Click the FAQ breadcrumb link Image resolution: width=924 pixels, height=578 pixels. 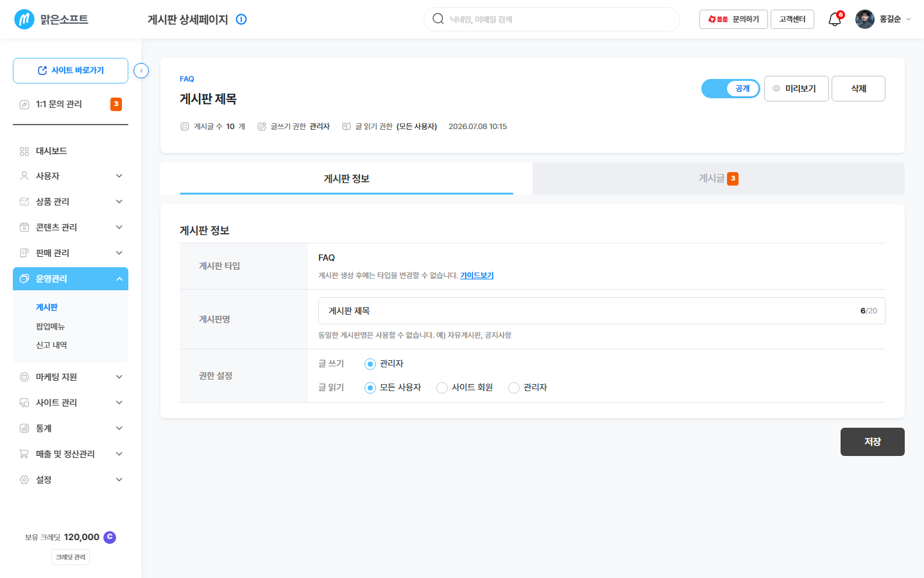[187, 79]
